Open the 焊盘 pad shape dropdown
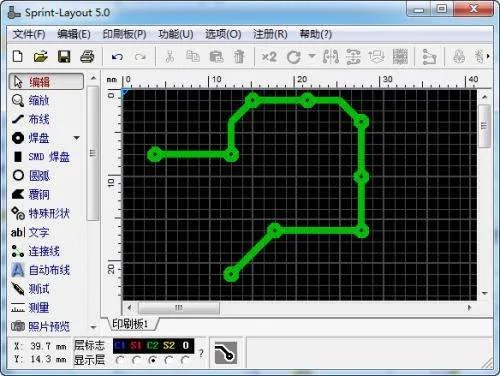 (77, 138)
